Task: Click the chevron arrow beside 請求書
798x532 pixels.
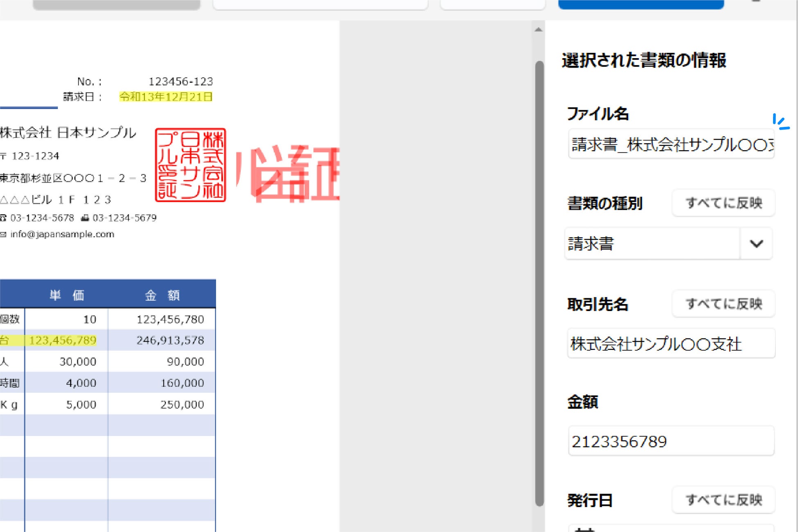Action: pyautogui.click(x=756, y=244)
